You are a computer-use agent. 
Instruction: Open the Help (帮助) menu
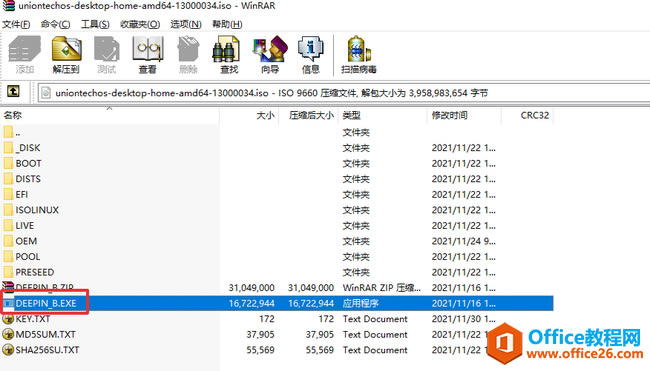coord(227,24)
